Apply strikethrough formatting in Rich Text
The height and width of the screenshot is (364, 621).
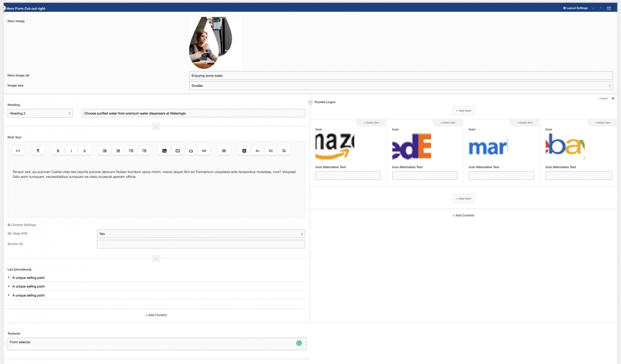(x=85, y=151)
